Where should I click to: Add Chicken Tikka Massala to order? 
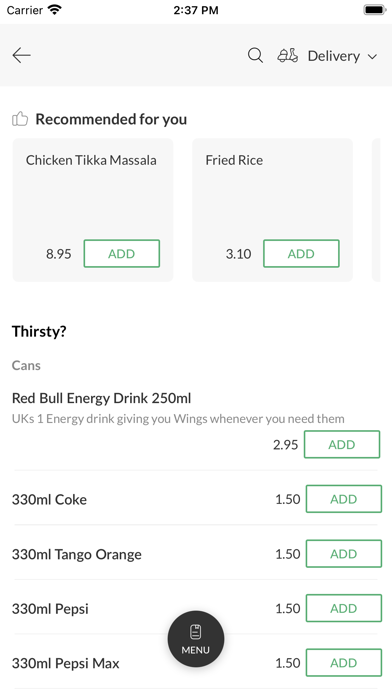tap(122, 253)
